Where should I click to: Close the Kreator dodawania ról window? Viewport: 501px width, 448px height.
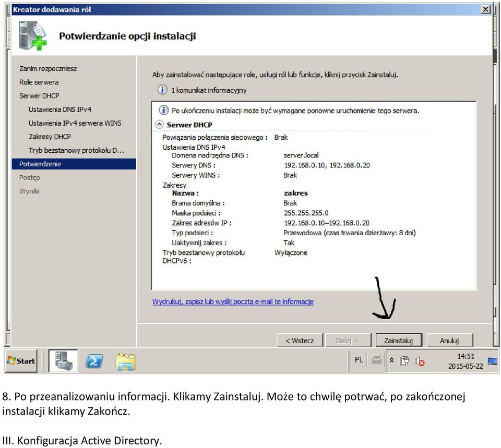click(x=485, y=9)
